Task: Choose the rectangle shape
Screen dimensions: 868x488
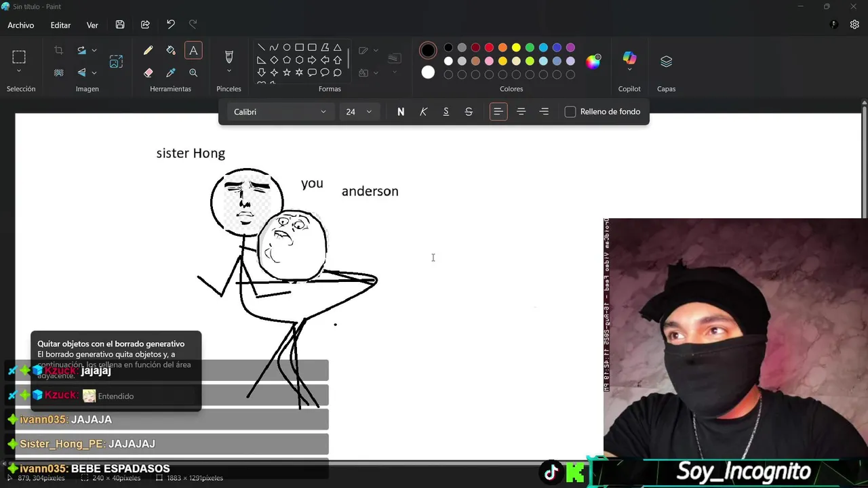Action: pos(299,47)
